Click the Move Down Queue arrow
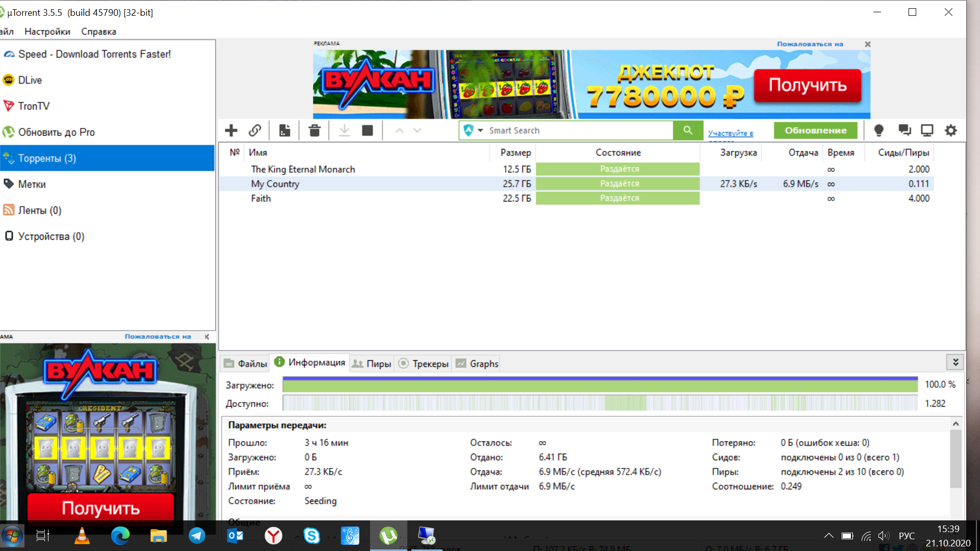980x551 pixels. (418, 131)
